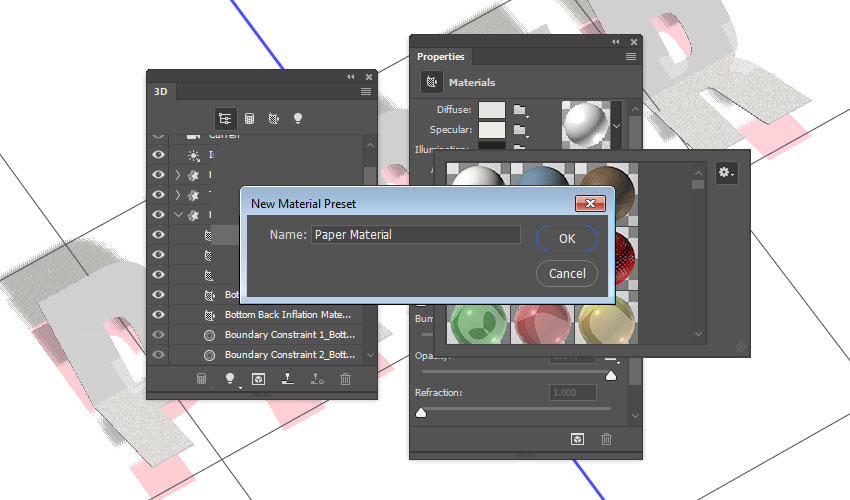
Task: Expand the second collapsed mesh in 3D panel
Action: (x=178, y=195)
